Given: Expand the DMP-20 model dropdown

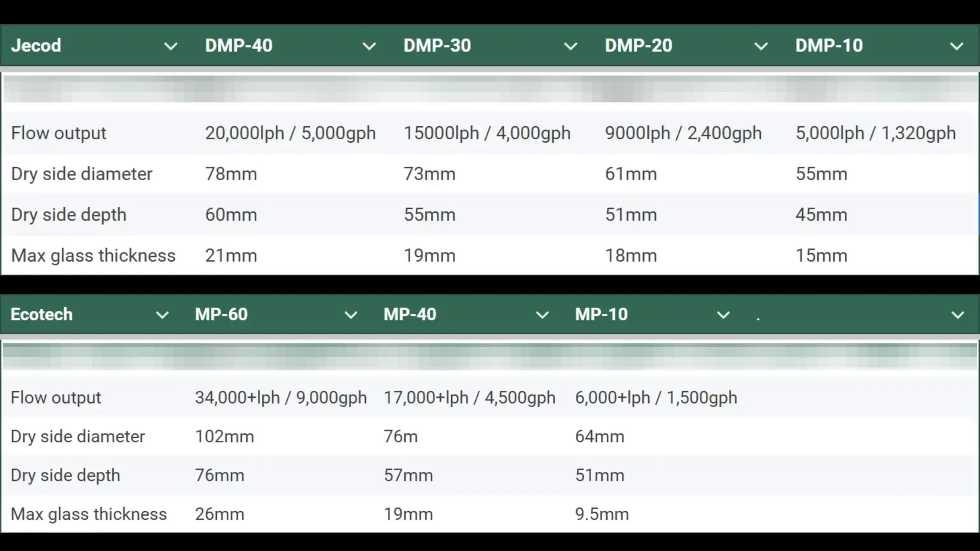Looking at the screenshot, I should coord(760,45).
